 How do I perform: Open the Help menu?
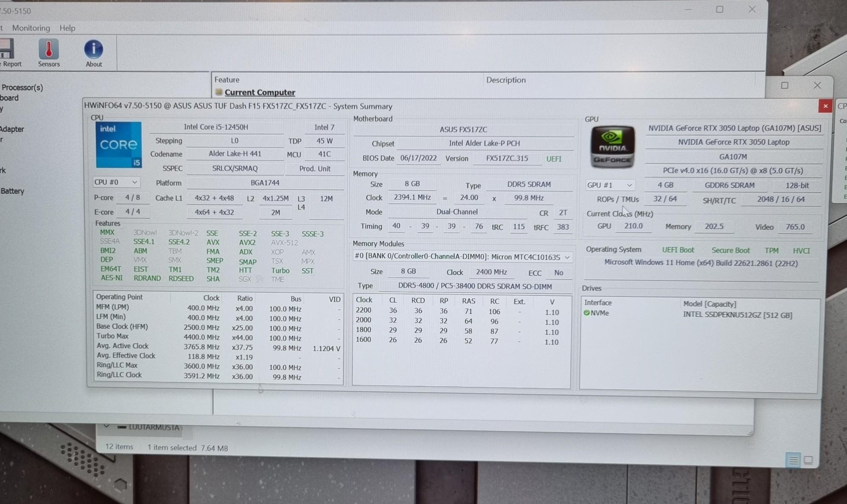point(67,28)
